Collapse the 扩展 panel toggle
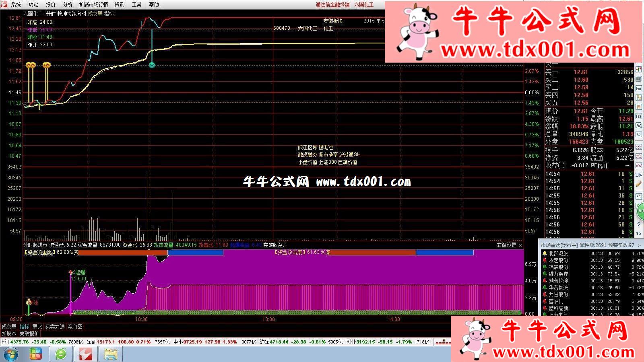 pyautogui.click(x=9, y=333)
